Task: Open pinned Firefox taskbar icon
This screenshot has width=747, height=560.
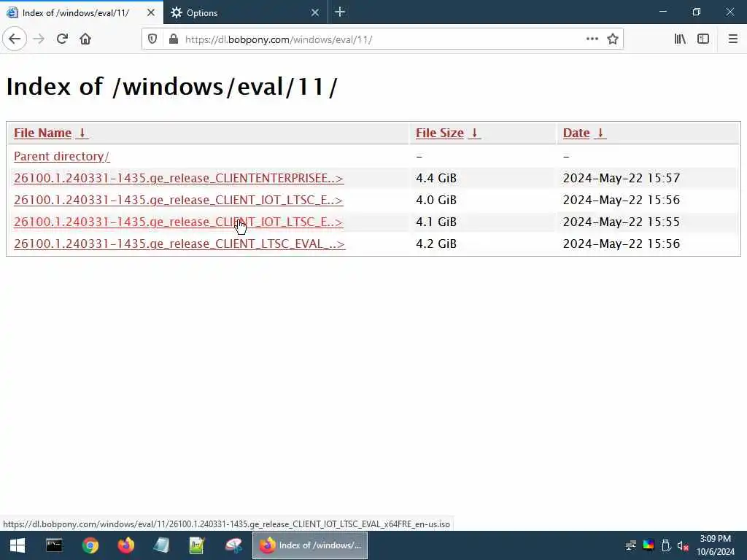Action: pos(125,545)
